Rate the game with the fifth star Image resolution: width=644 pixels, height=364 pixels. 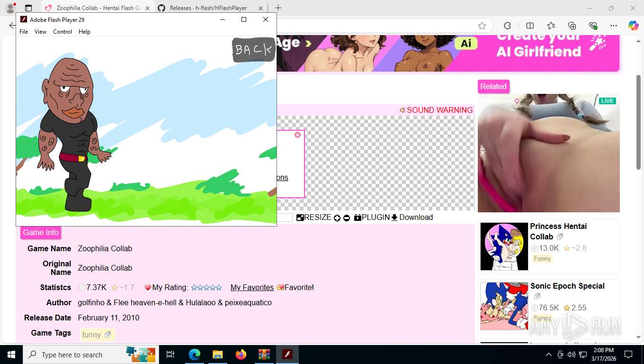click(x=218, y=287)
